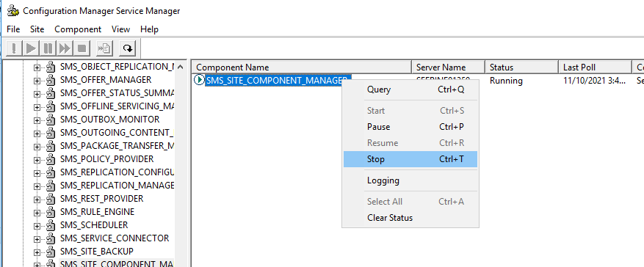This screenshot has width=644, height=267.
Task: Sort by Last Poll column header
Action: (x=595, y=67)
